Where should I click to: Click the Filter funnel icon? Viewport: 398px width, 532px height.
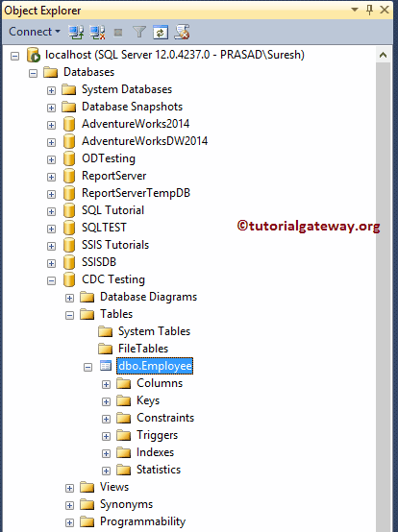(x=139, y=33)
